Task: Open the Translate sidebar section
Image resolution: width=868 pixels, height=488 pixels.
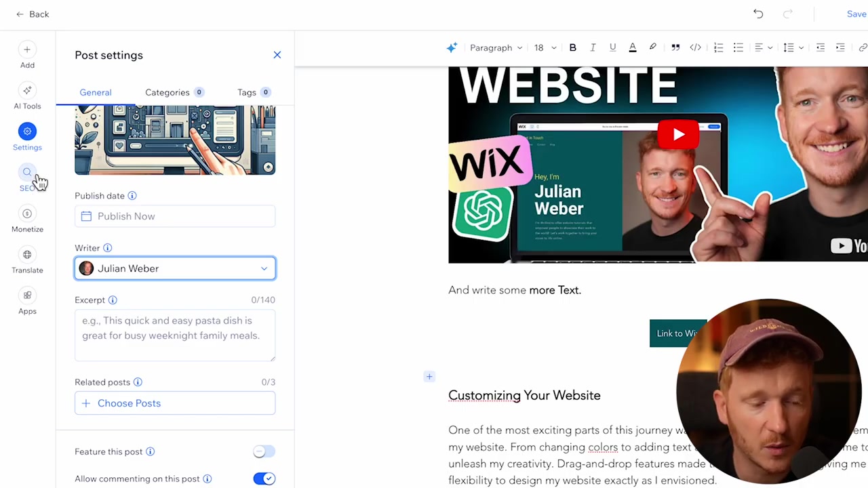Action: 27,261
